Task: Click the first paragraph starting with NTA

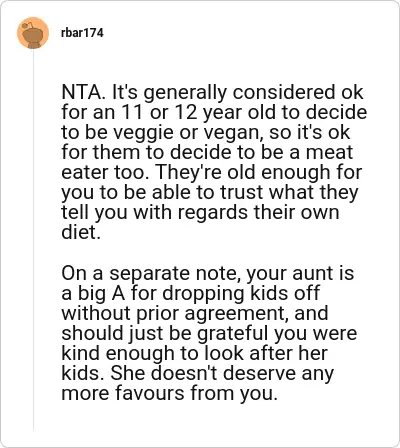Action: (x=214, y=162)
